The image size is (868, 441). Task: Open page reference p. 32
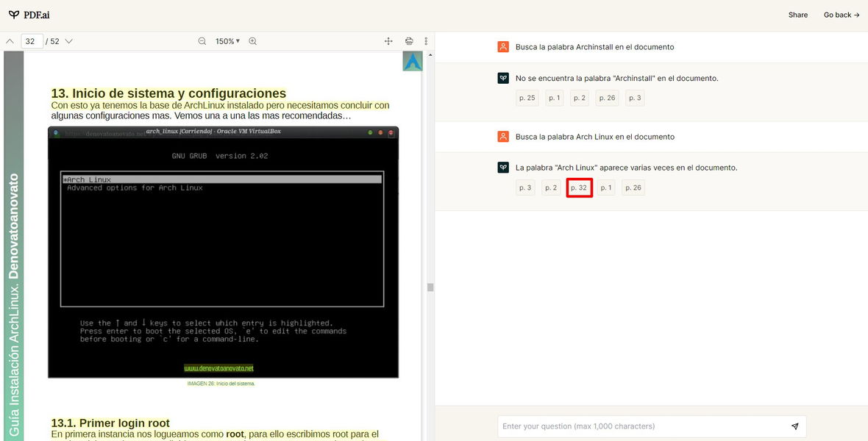point(579,187)
